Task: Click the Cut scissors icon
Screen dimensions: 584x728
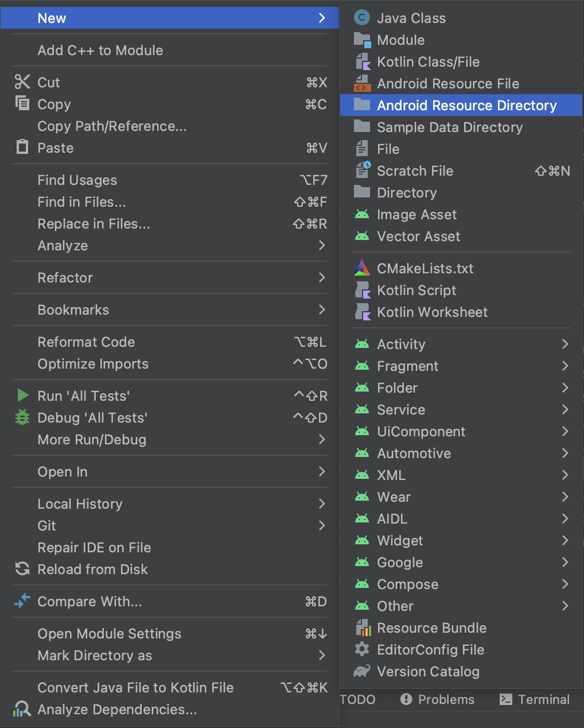Action: click(x=22, y=82)
